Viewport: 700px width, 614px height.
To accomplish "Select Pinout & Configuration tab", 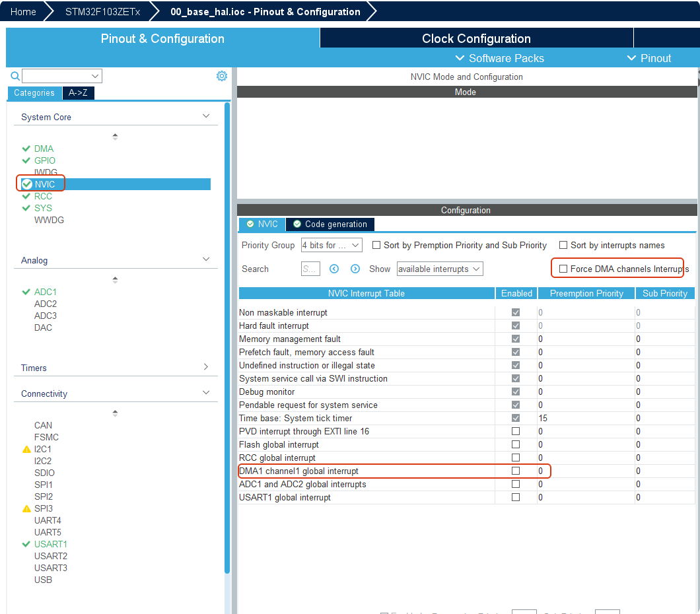I will 162,38.
